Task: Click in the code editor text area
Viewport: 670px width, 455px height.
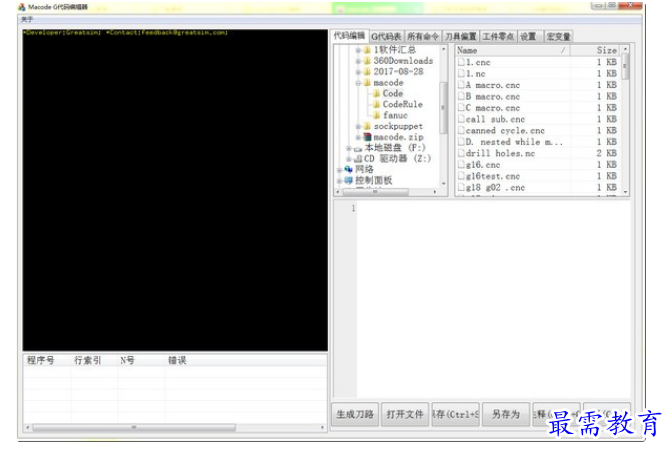Action: click(493, 299)
